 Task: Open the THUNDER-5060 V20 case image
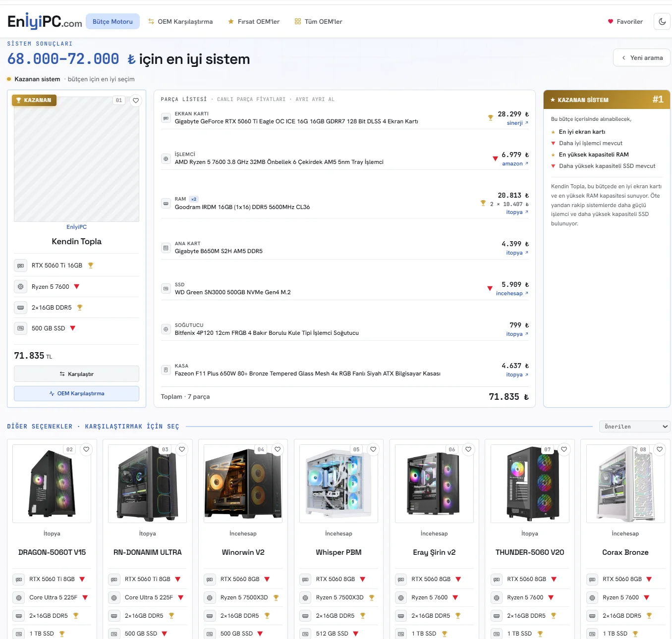(x=530, y=483)
